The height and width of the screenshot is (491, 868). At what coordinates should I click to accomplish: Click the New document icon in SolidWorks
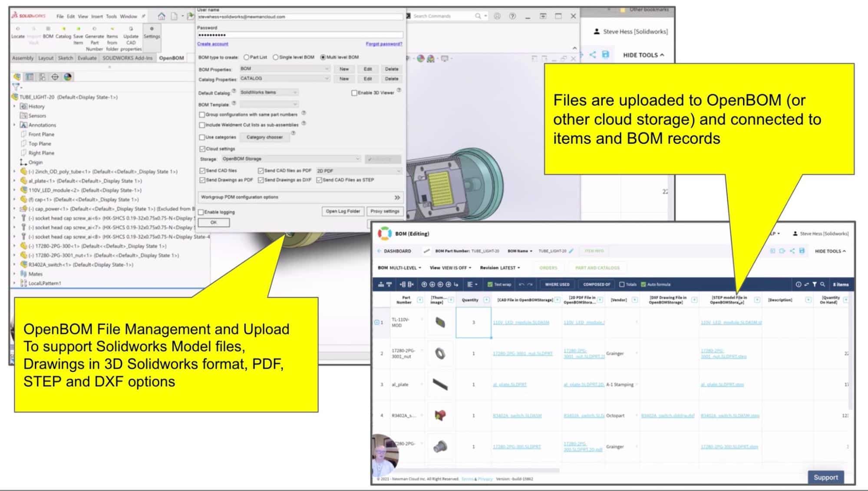174,16
